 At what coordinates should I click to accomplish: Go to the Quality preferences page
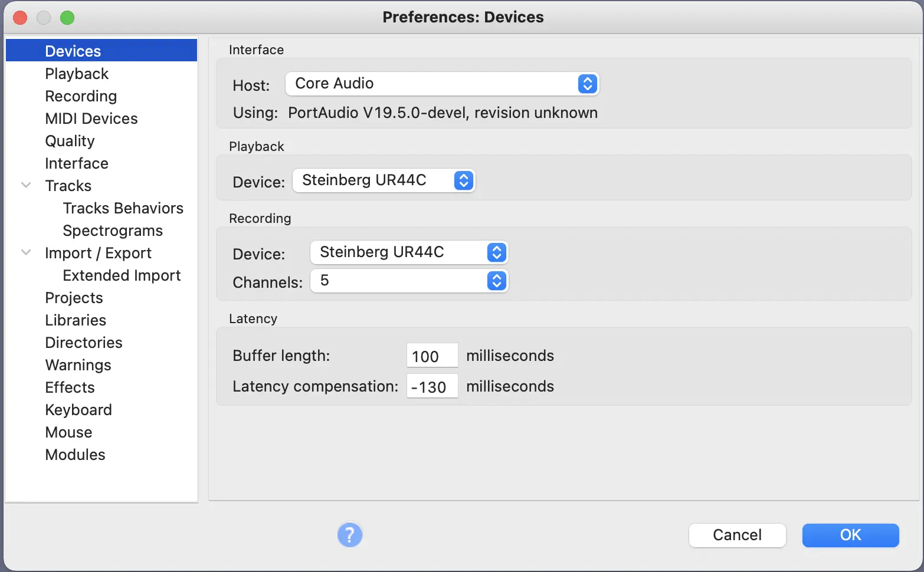point(70,141)
